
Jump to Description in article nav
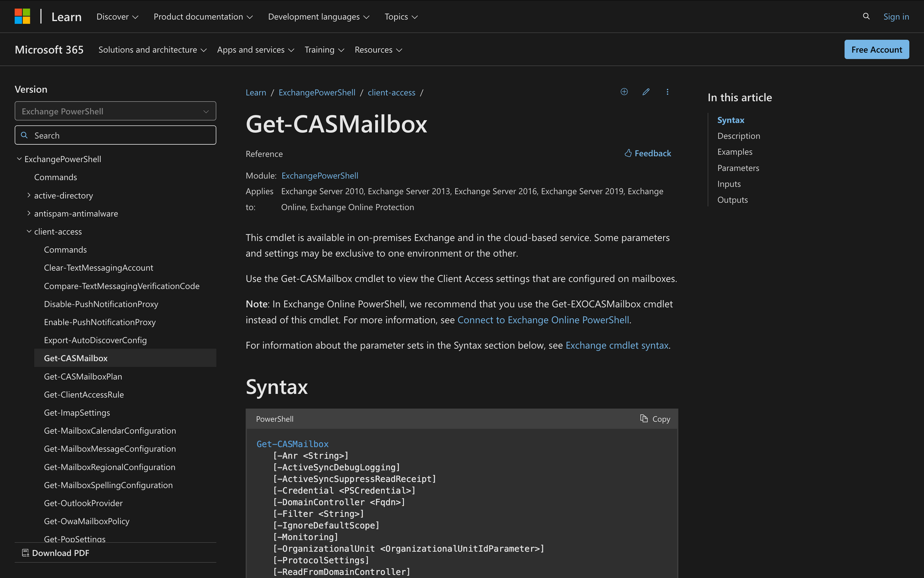(738, 136)
